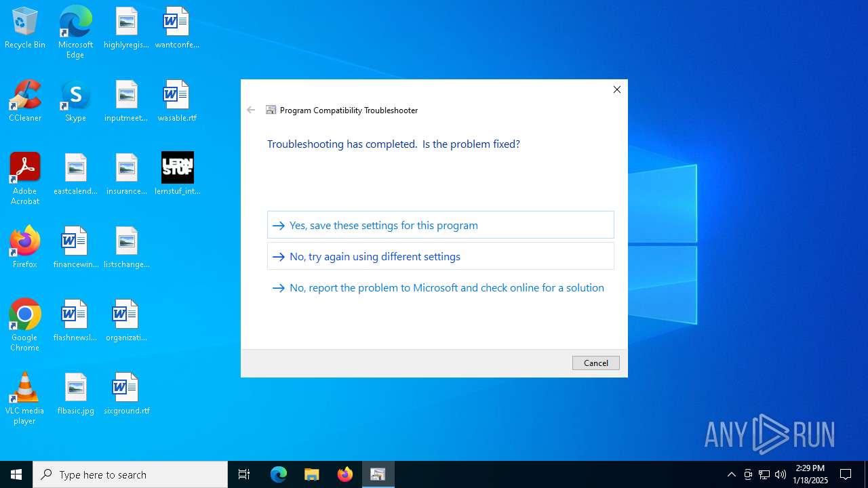
Task: Select the flashnewsl... Word document
Action: (75, 321)
